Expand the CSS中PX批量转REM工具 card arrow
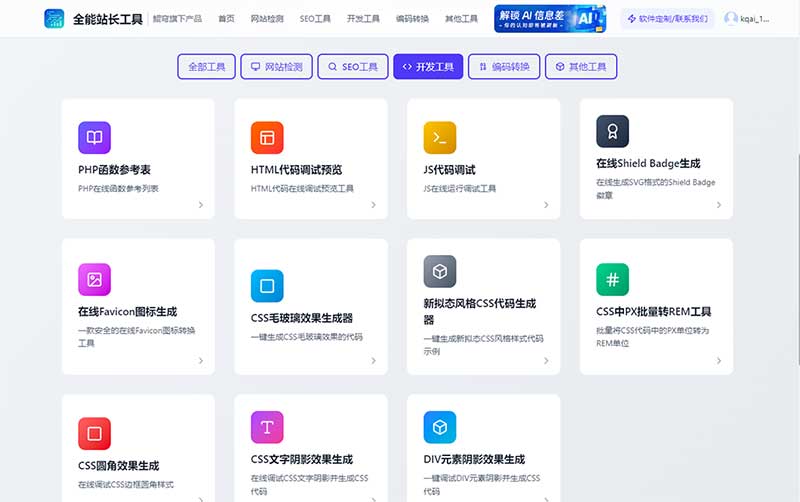800x502 pixels. (718, 360)
